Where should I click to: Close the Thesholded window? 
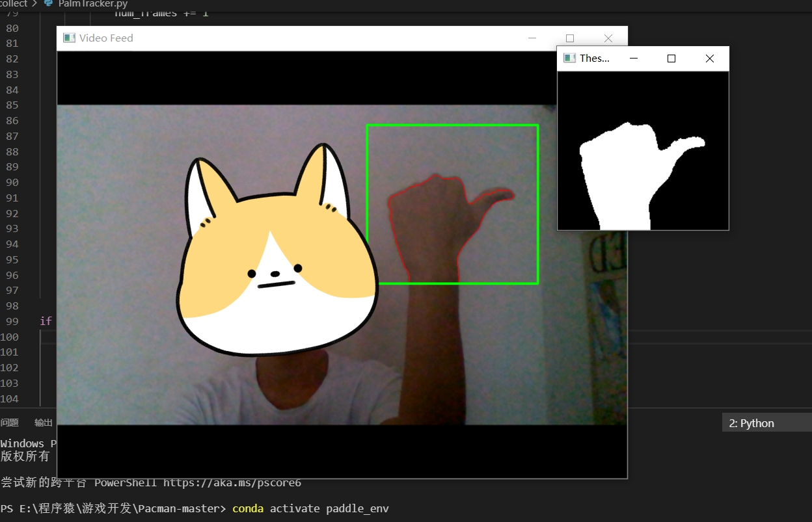click(710, 59)
